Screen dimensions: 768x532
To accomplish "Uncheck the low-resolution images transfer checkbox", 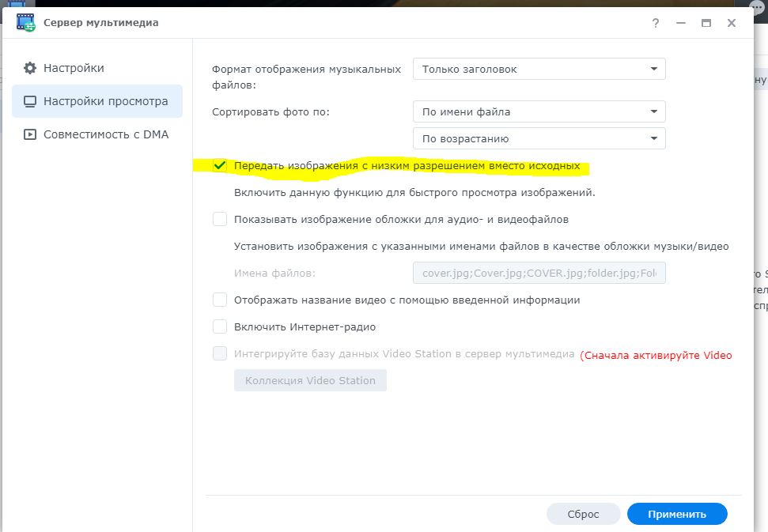I will click(220, 166).
